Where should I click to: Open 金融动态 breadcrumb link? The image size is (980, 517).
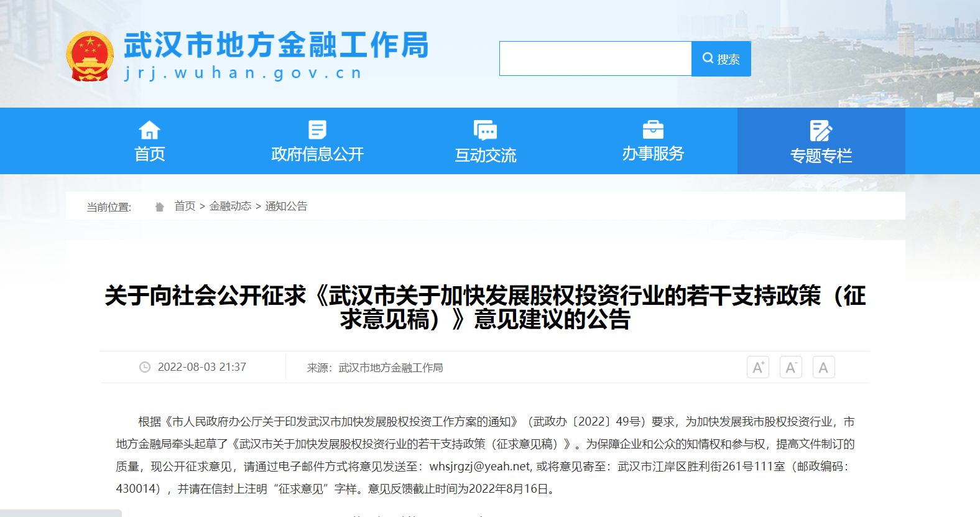pyautogui.click(x=230, y=206)
